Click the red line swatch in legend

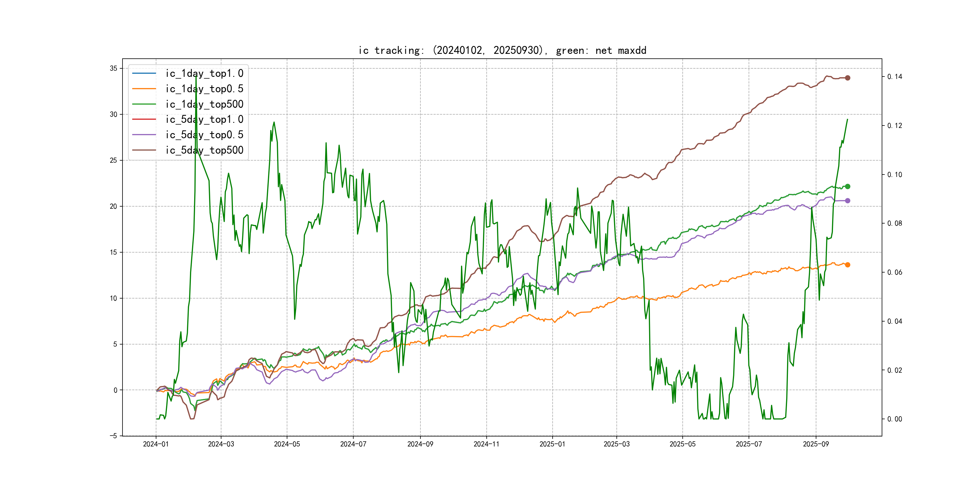144,119
